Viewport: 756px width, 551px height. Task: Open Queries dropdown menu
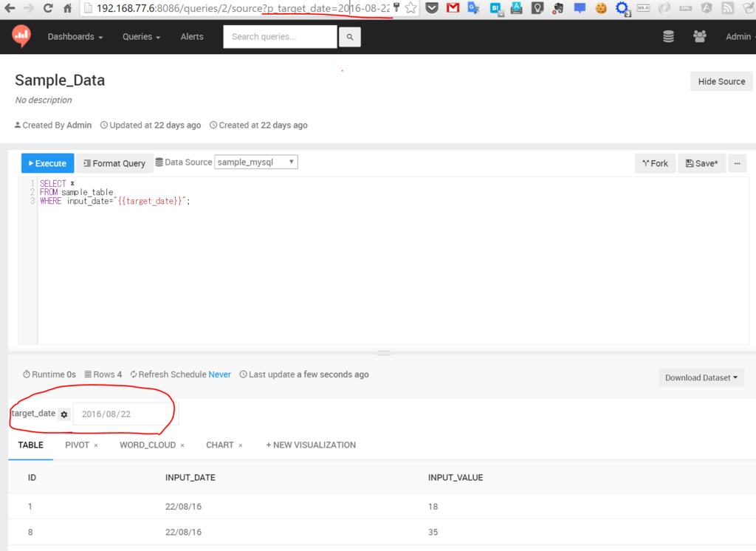point(141,37)
